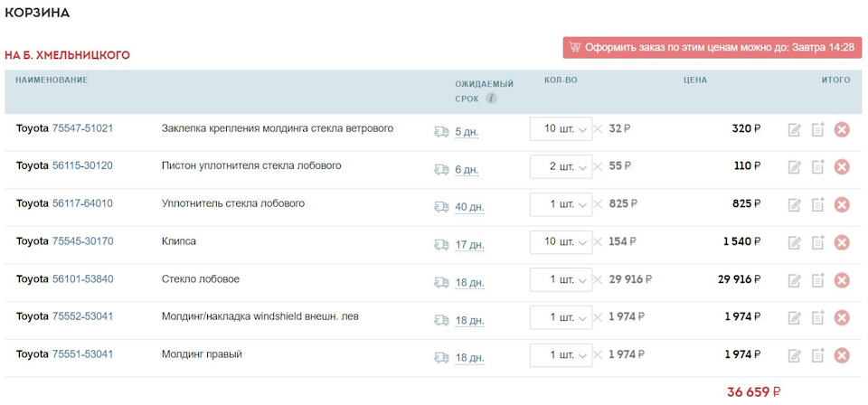Remove Молдинг/накладка windshield item from cart
The height and width of the screenshot is (405, 868).
tap(841, 318)
